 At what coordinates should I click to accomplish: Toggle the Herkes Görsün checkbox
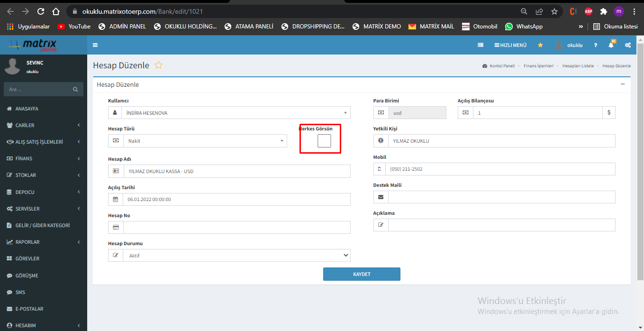tap(324, 141)
